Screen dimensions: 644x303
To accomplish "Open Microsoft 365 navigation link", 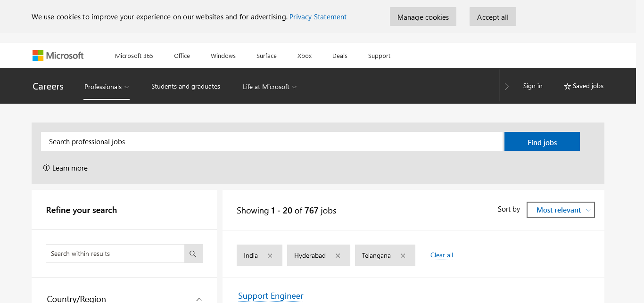I will 134,56.
